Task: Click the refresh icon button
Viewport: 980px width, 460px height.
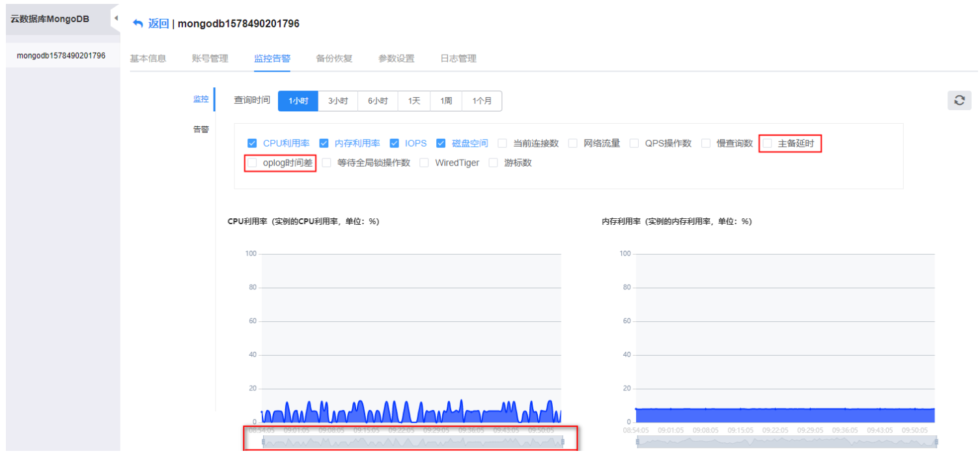Action: [x=959, y=100]
